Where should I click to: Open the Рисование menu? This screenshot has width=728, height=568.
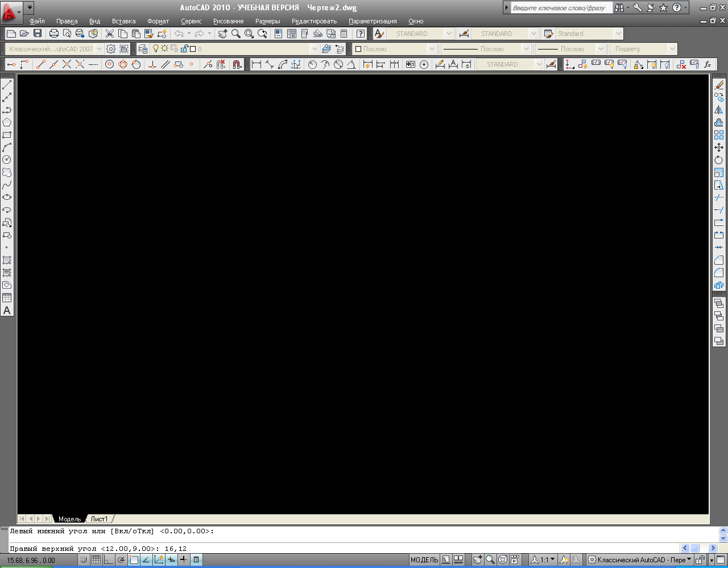coord(228,21)
